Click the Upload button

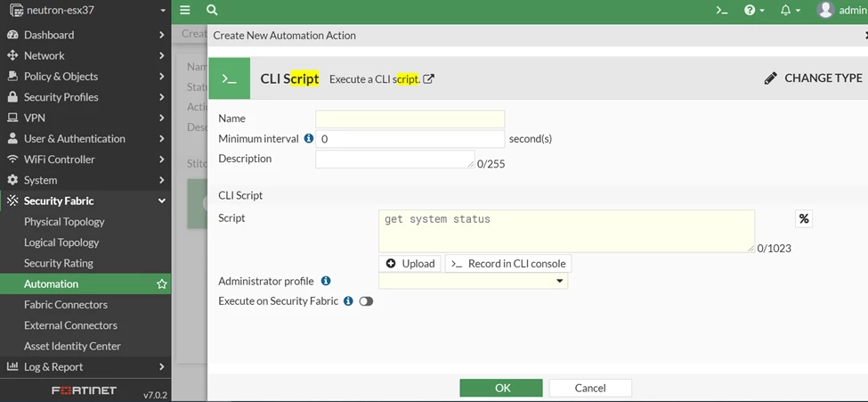pos(410,263)
